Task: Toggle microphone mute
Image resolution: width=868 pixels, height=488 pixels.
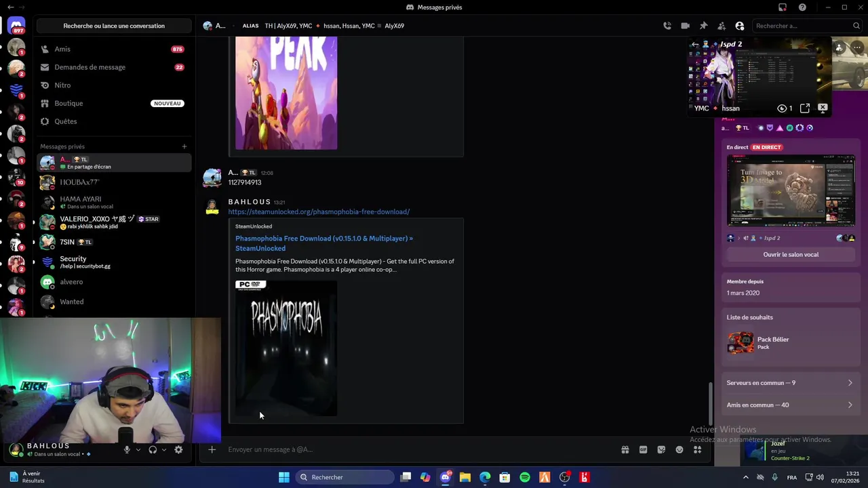Action: coord(127,449)
